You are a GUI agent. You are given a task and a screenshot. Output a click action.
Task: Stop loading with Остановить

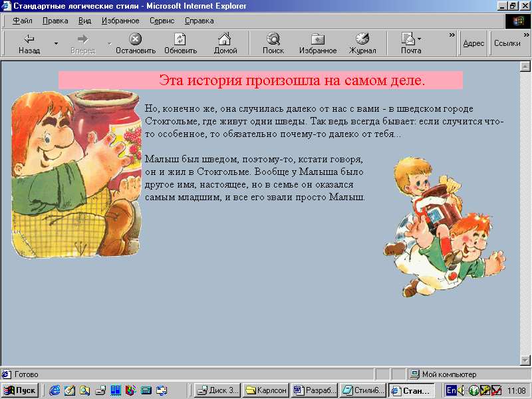[136, 43]
